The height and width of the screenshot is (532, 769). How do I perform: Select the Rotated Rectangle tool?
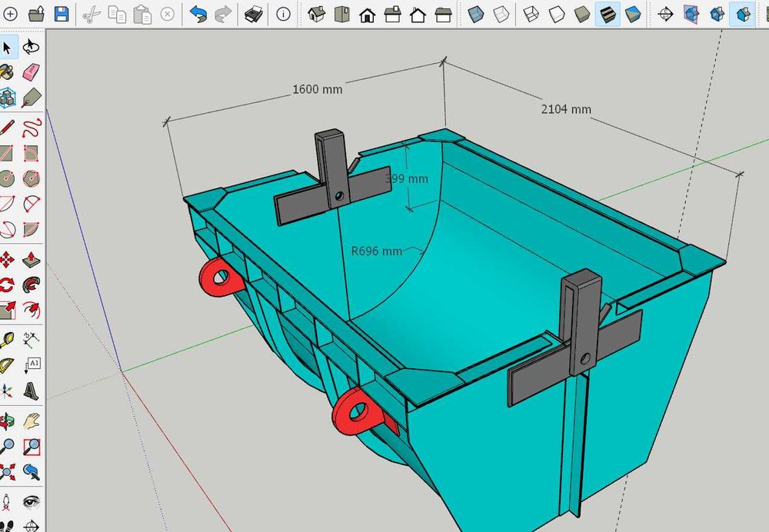31,154
